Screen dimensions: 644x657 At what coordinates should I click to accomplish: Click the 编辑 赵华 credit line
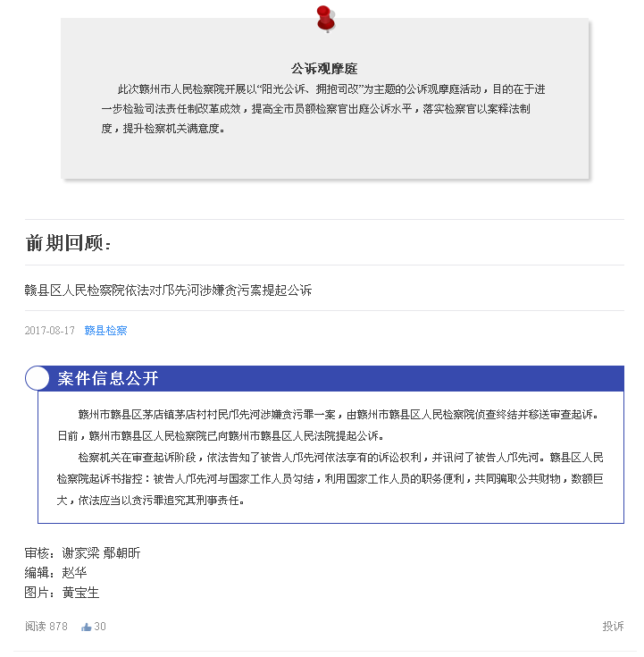55,573
